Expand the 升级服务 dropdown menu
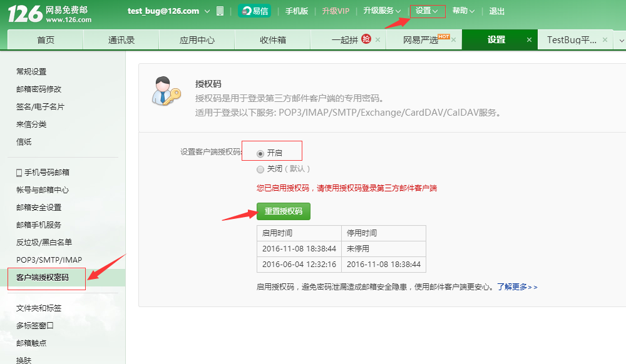 [x=382, y=11]
